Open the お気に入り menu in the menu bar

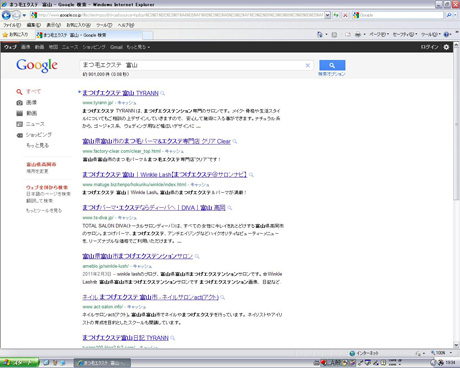[x=78, y=25]
